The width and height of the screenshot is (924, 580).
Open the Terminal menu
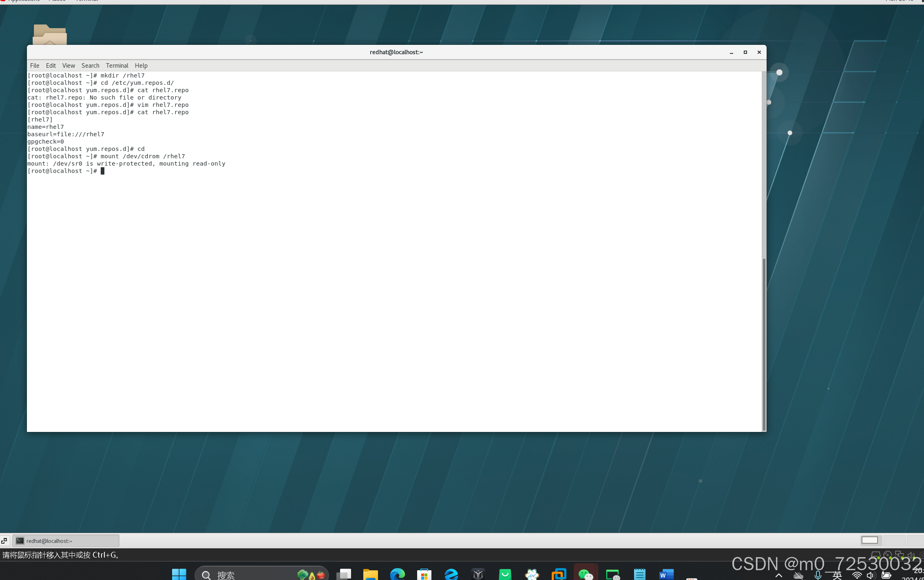click(117, 66)
